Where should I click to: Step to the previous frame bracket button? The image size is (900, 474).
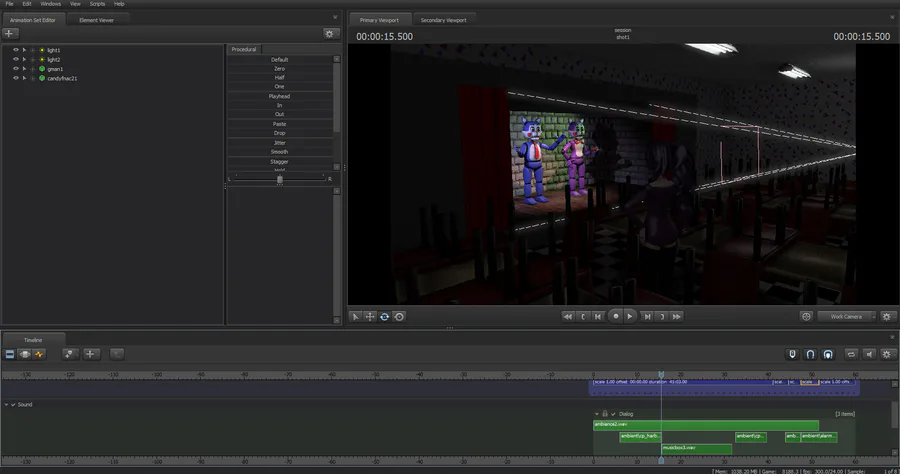583,316
